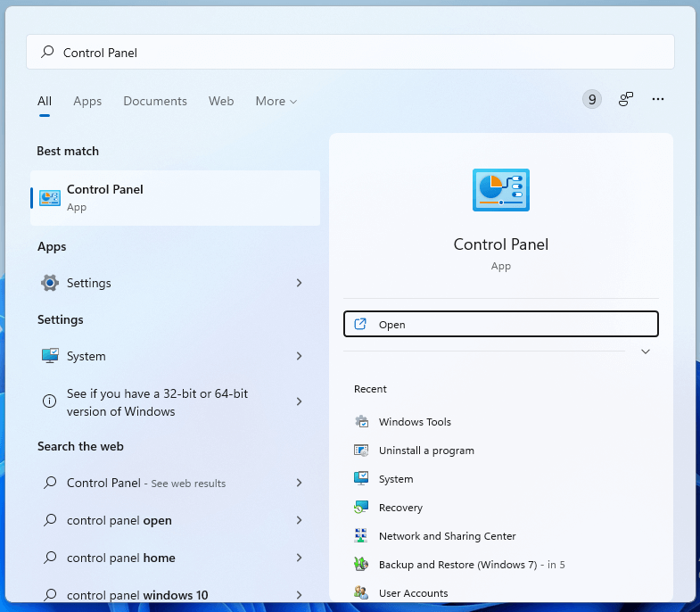
Task: Click the rewards badge showing 9
Action: tap(592, 99)
